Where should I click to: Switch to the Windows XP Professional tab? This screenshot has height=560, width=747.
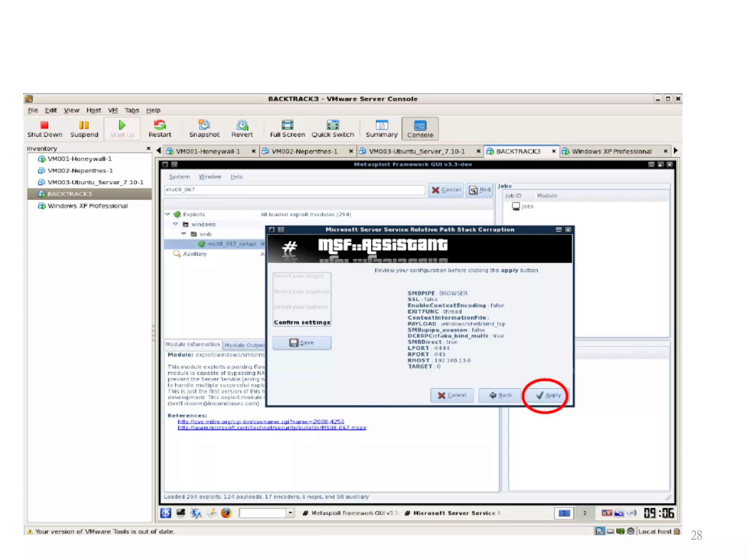(x=611, y=151)
